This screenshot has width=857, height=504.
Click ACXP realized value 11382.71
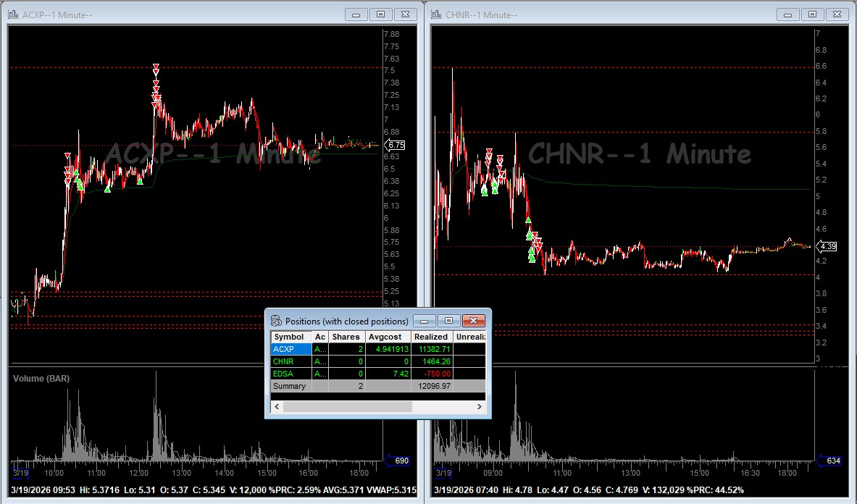click(432, 349)
